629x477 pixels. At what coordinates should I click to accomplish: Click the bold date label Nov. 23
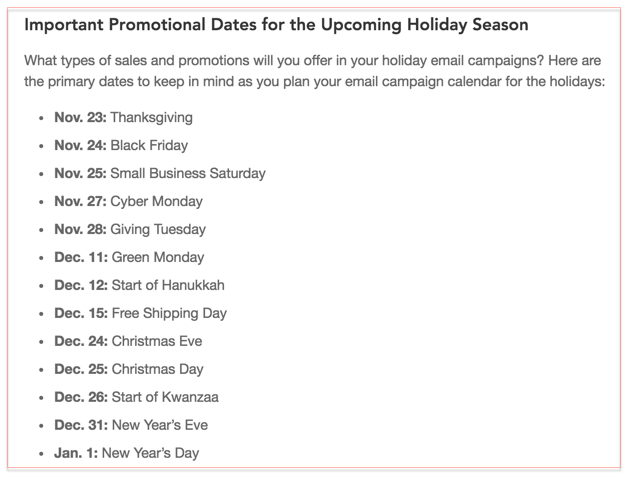pyautogui.click(x=80, y=118)
